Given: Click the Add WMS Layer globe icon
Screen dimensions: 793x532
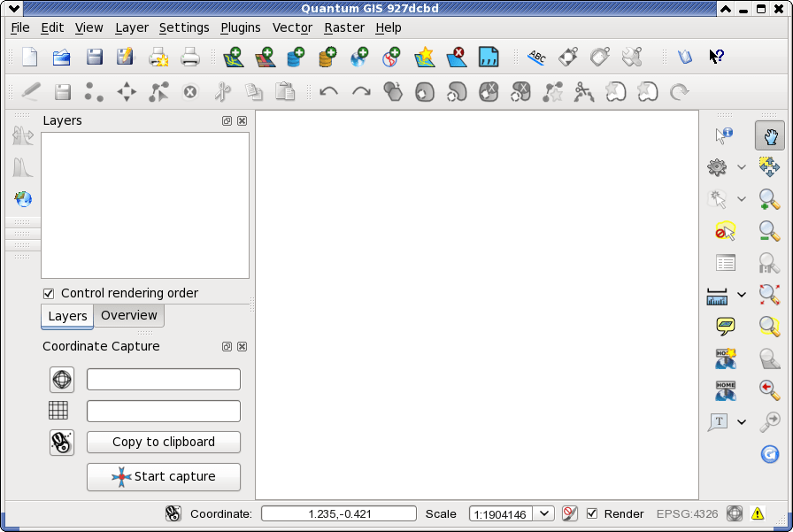Looking at the screenshot, I should [359, 57].
